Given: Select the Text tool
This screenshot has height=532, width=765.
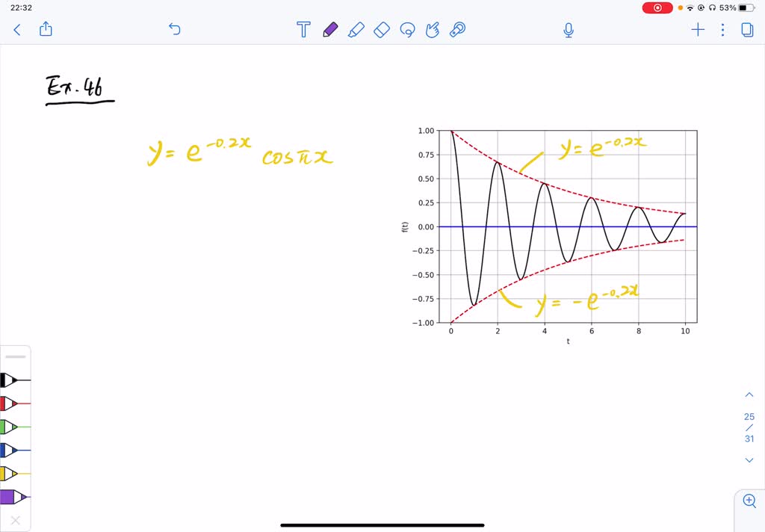Looking at the screenshot, I should [303, 30].
